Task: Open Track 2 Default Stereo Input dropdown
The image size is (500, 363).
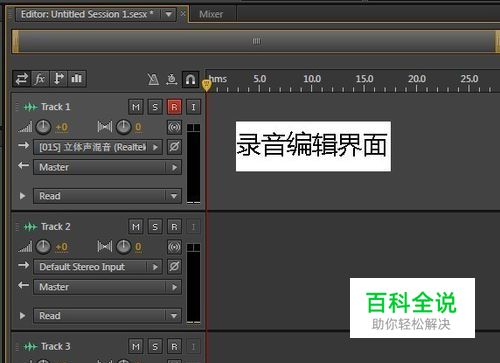Action: click(x=98, y=267)
